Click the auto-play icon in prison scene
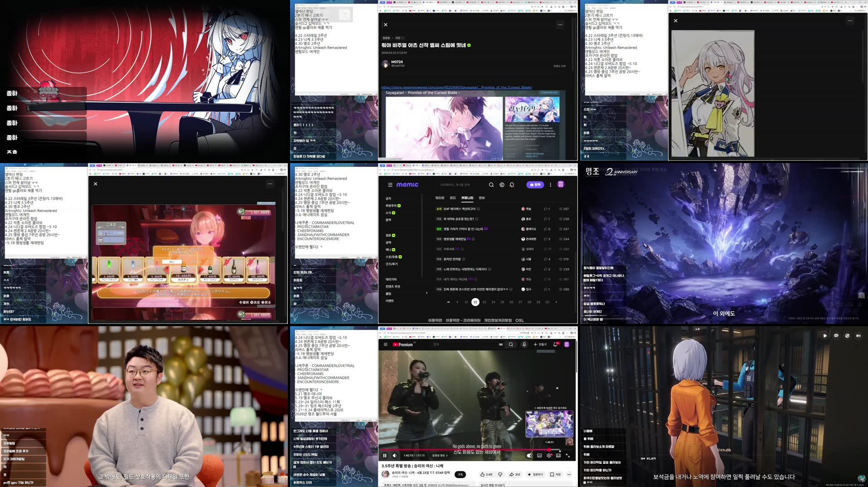The height and width of the screenshot is (487, 868). click(824, 336)
